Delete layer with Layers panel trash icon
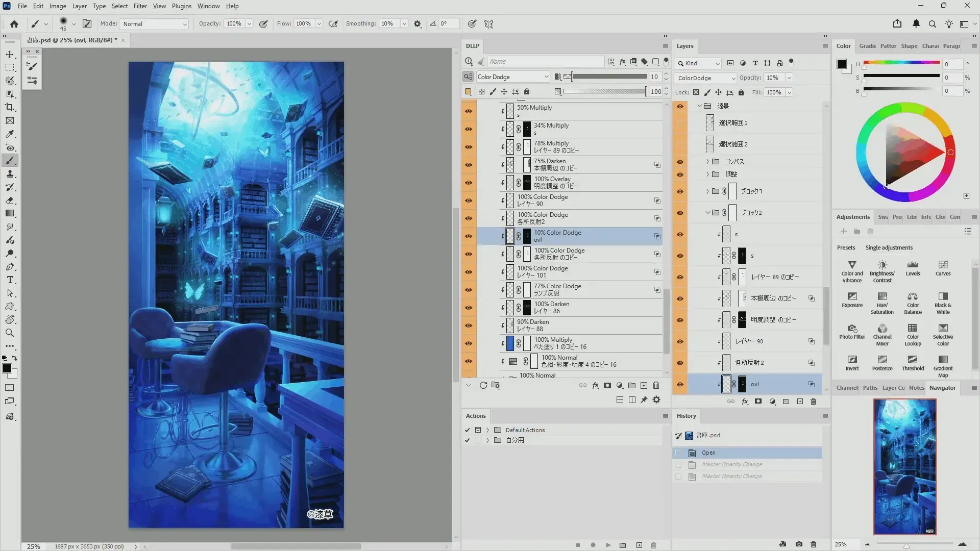The image size is (980, 551). click(x=814, y=402)
